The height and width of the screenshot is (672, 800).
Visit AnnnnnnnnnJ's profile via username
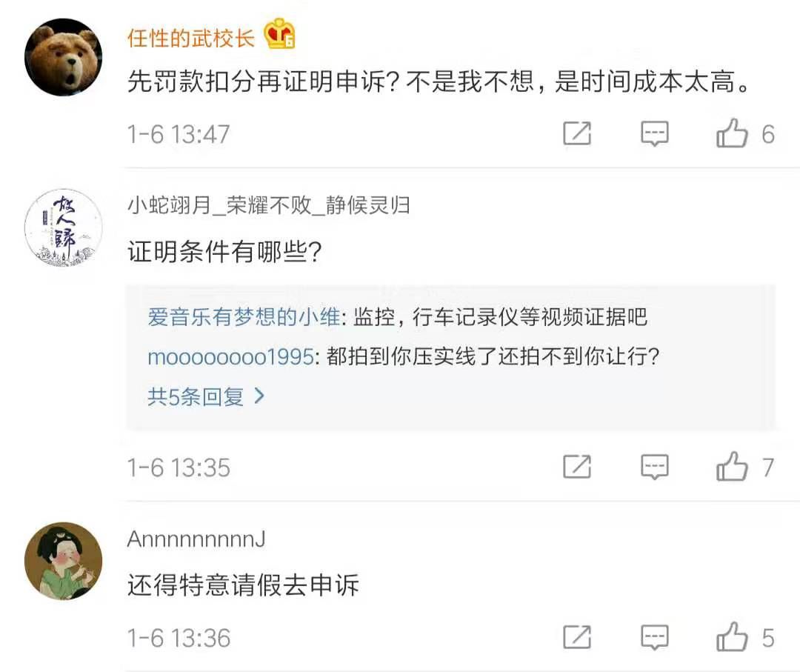coord(196,539)
